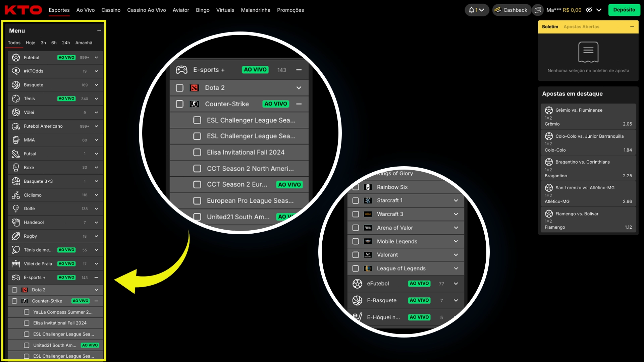Check the United21 South Am... box in the menu
The width and height of the screenshot is (644, 362).
(26, 345)
